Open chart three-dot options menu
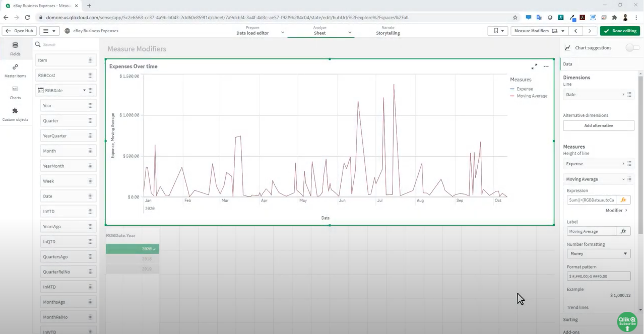The width and height of the screenshot is (644, 334). [546, 66]
